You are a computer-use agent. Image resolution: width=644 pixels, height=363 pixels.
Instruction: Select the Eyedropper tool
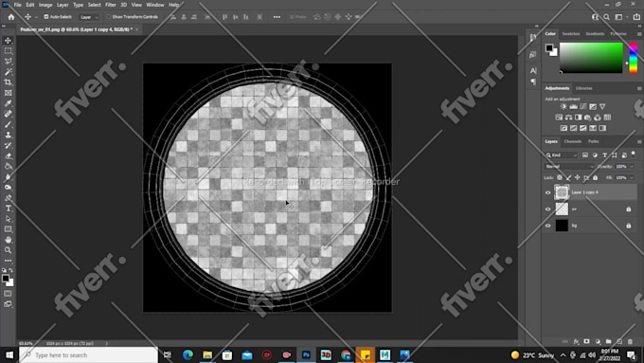pos(8,103)
